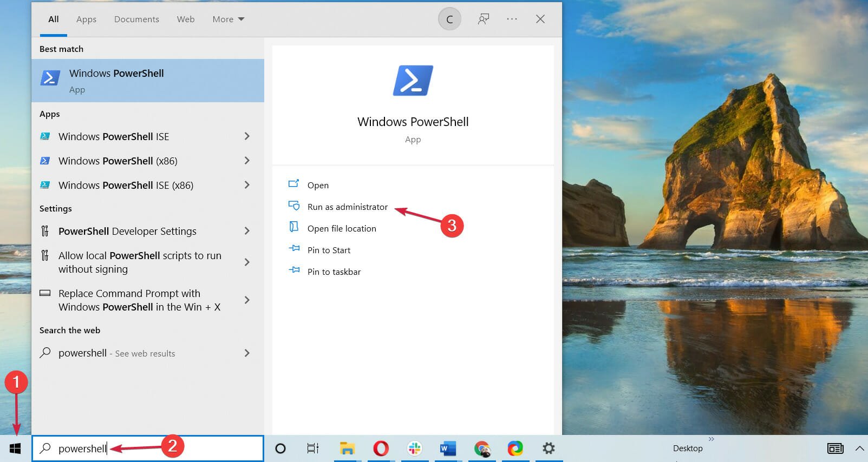Click Run as administrator

[348, 207]
